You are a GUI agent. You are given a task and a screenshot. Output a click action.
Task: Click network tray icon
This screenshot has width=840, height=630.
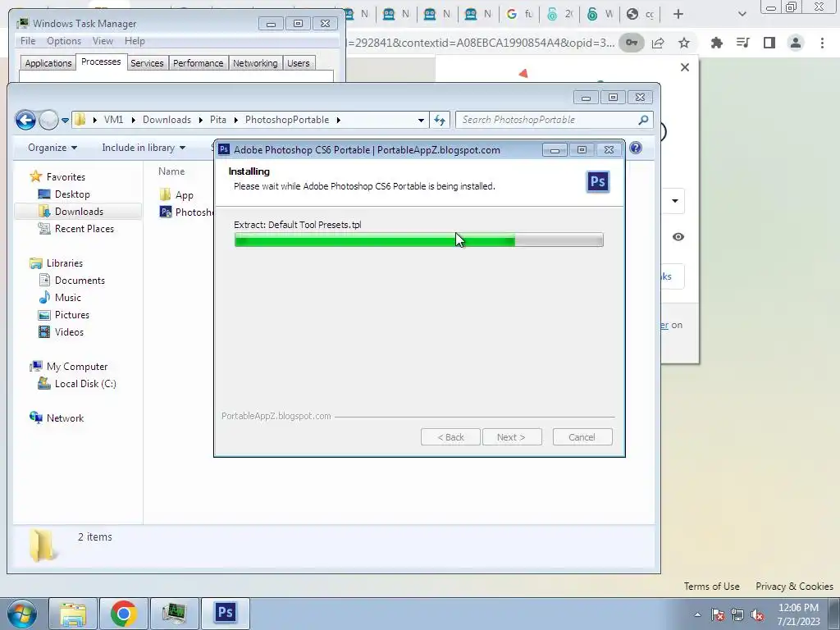pos(737,615)
